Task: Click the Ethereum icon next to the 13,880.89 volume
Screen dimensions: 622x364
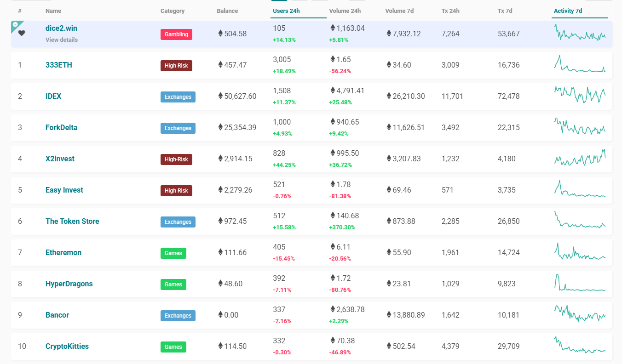Action: tap(389, 315)
